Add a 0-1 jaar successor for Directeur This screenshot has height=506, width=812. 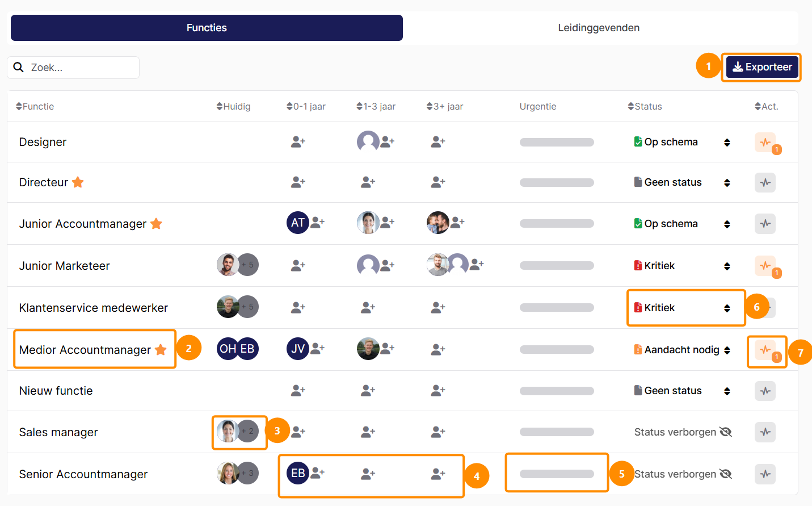coord(298,182)
